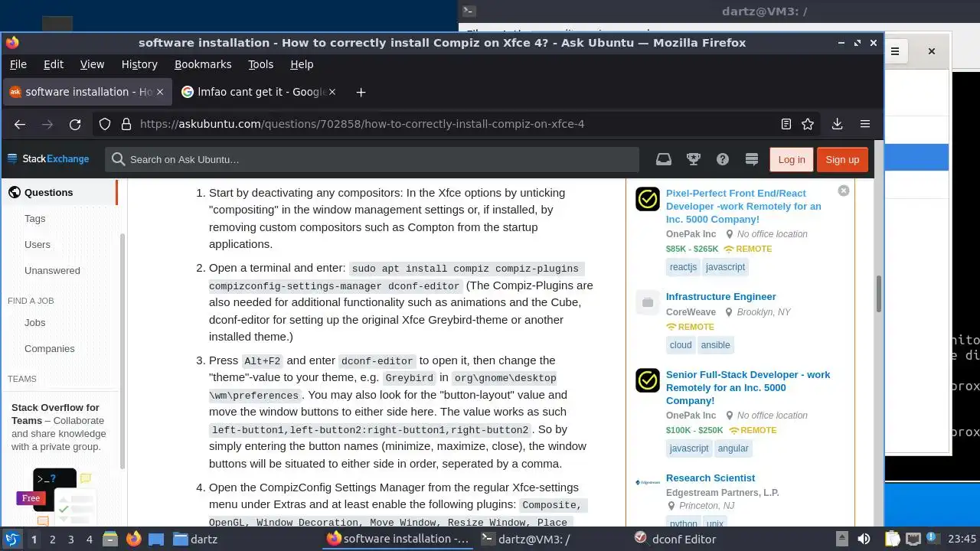
Task: Click the Log in button
Action: 791,159
